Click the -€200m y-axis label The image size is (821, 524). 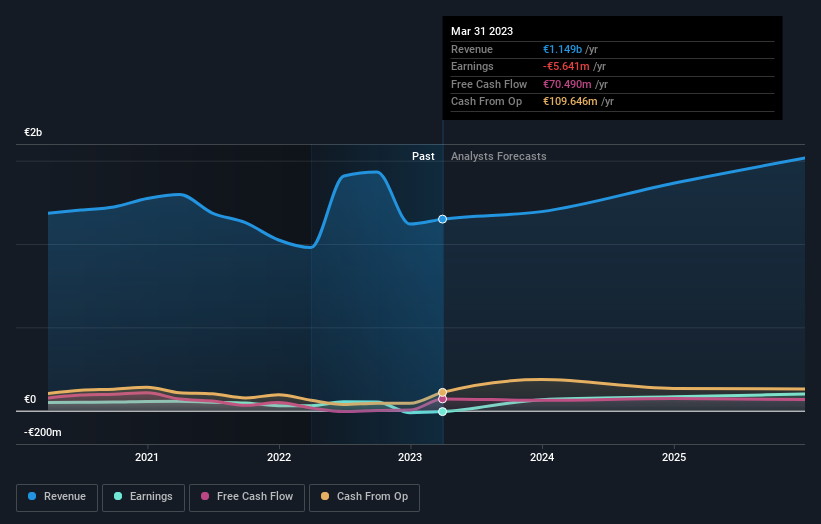tap(42, 432)
